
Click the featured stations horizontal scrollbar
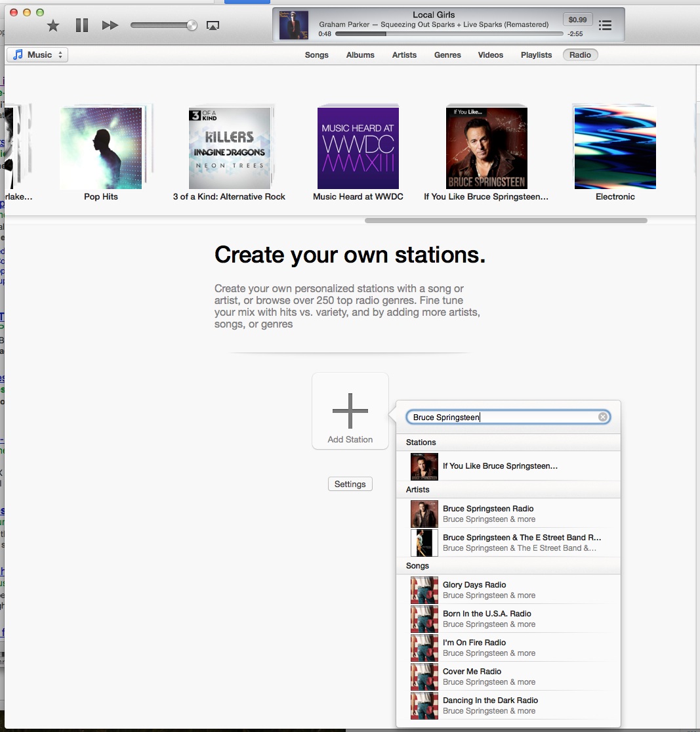point(506,221)
